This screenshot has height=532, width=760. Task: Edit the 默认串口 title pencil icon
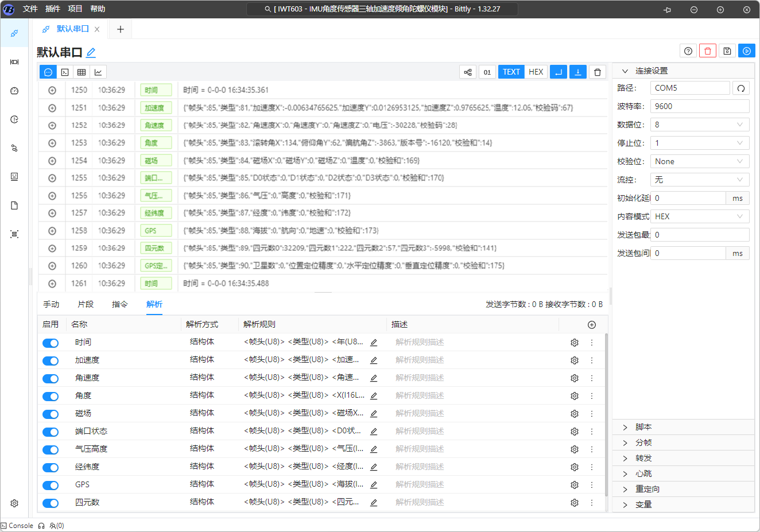(91, 53)
